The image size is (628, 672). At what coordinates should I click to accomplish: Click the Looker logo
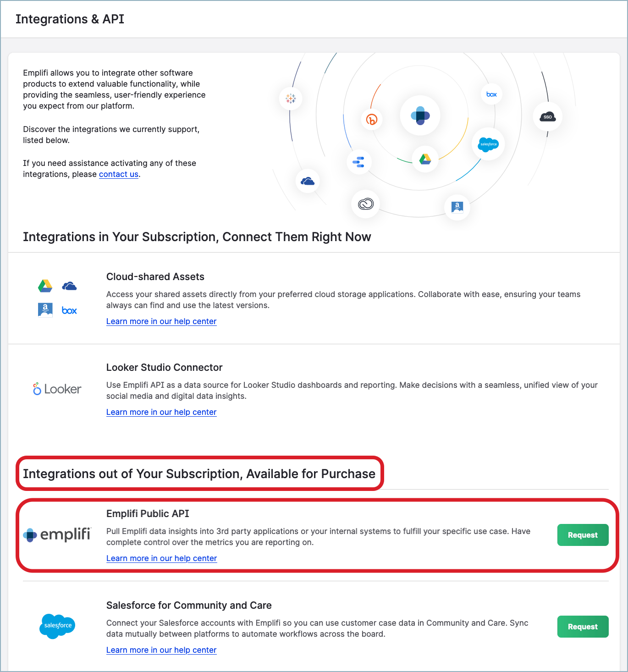[57, 389]
